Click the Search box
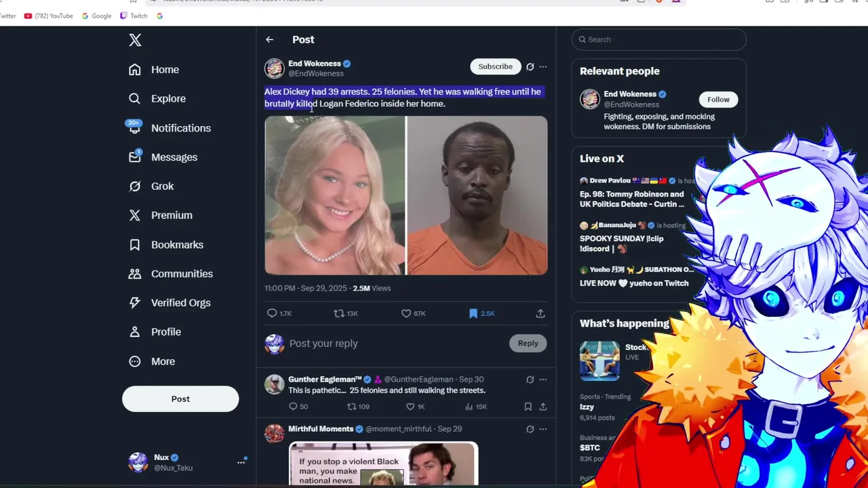868x488 pixels. click(659, 39)
